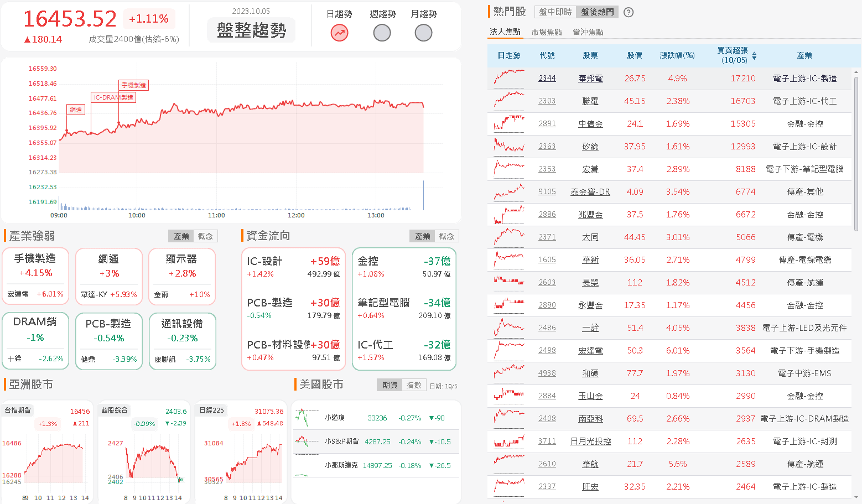Switch 美國股市 to 期貨 view

point(390,385)
